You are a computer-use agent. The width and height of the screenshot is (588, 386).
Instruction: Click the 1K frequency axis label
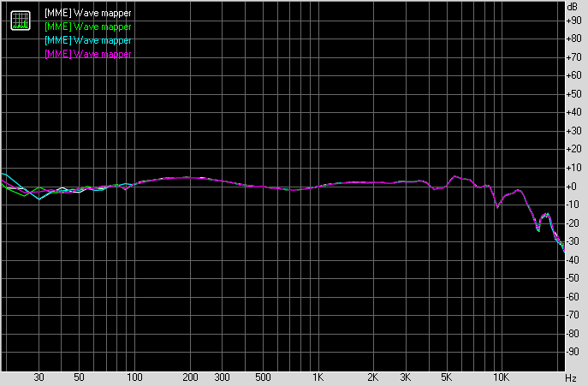point(318,377)
